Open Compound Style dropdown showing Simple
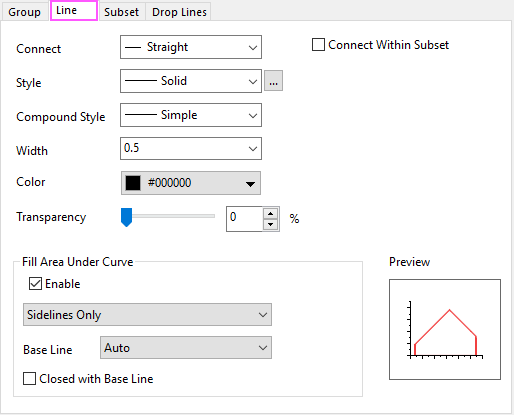This screenshot has width=514, height=415. point(191,115)
